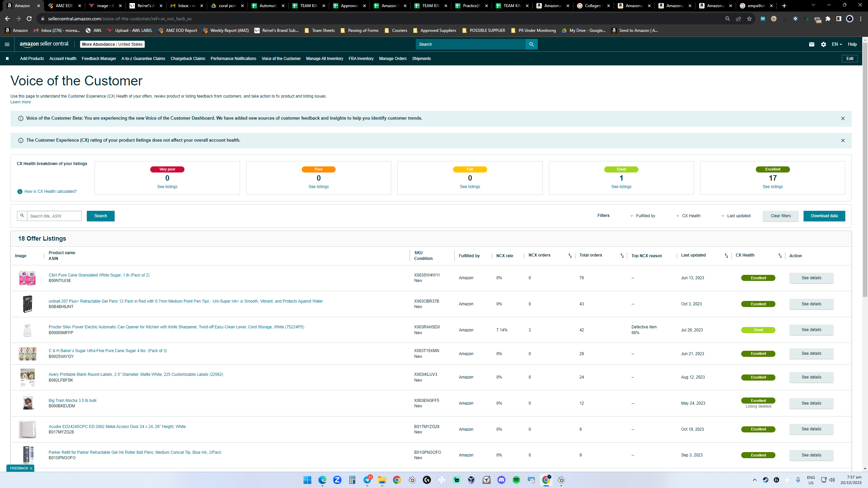Sort by NCX orders column arrows
This screenshot has width=868, height=488.
[x=570, y=256]
